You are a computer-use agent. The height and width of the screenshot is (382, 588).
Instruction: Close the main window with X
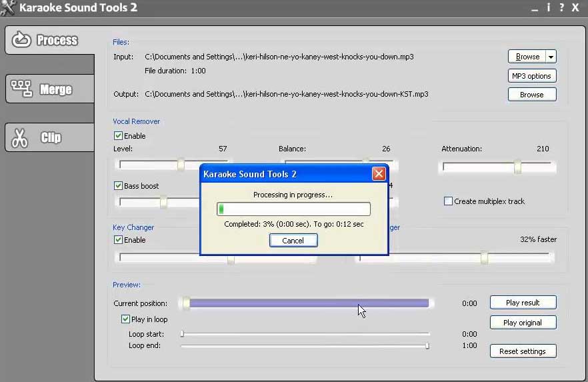pos(575,7)
